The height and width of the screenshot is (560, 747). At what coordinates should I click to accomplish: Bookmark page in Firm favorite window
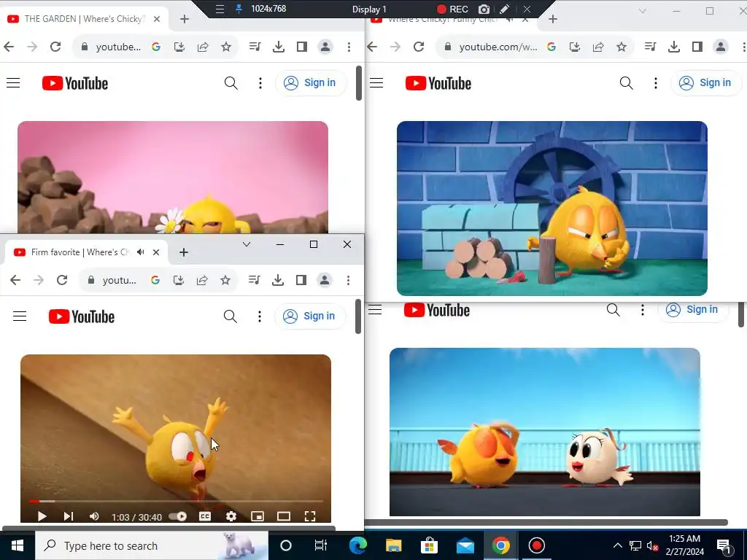pos(225,280)
